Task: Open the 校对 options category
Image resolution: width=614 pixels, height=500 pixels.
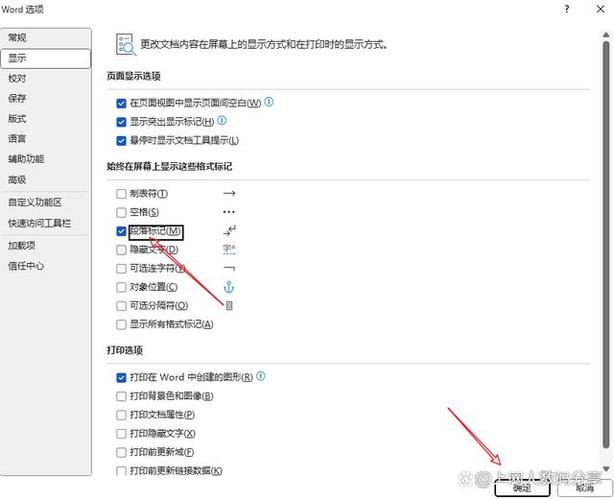Action: pos(46,78)
